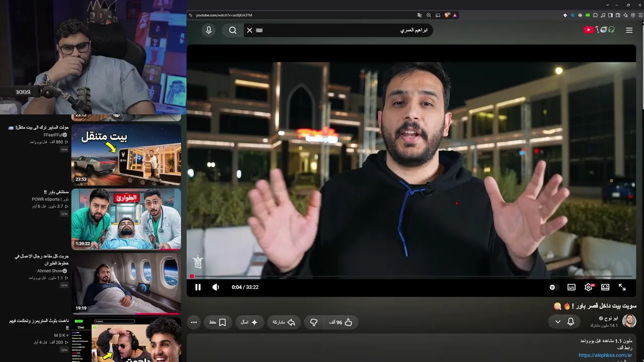Click the white tag-shaped extension icon
Screen dimensions: 644x362
(x=565, y=15)
